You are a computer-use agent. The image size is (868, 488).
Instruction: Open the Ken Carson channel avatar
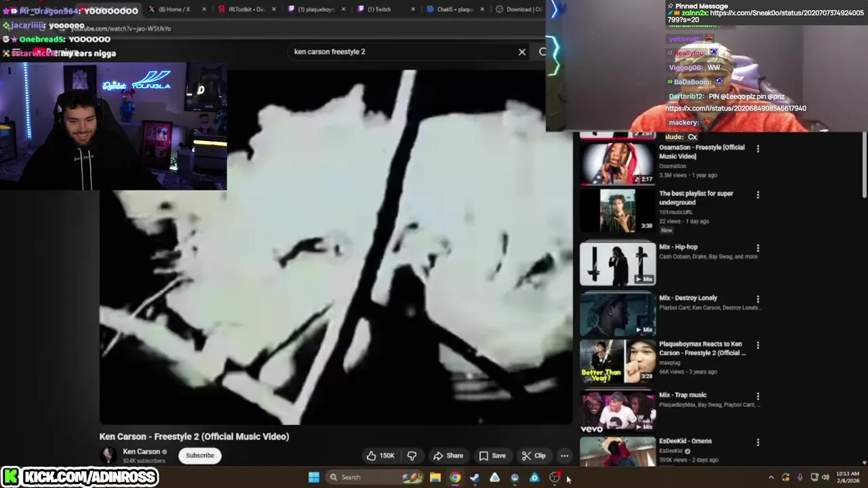tap(108, 455)
